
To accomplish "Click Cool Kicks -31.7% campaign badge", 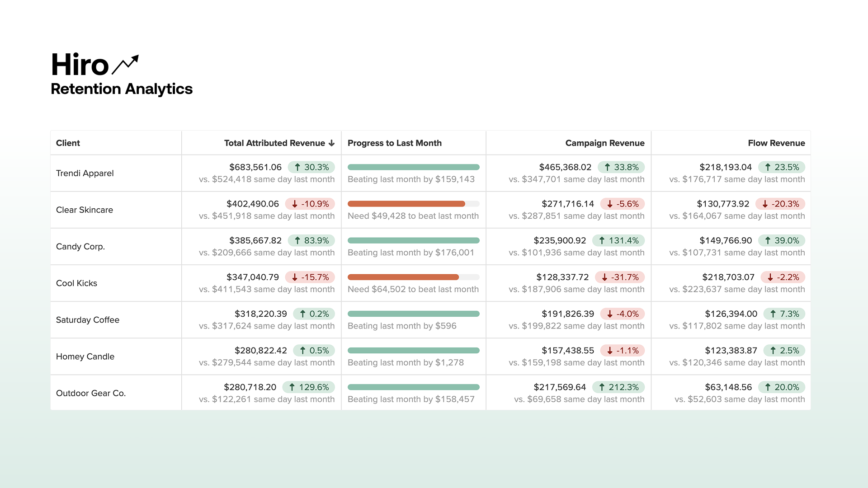I will (619, 277).
